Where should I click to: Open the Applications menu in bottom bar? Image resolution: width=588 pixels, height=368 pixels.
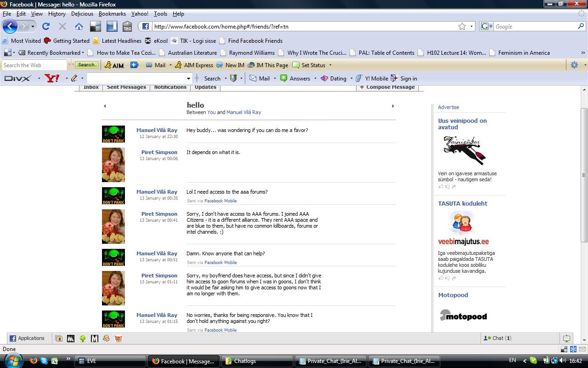28,338
